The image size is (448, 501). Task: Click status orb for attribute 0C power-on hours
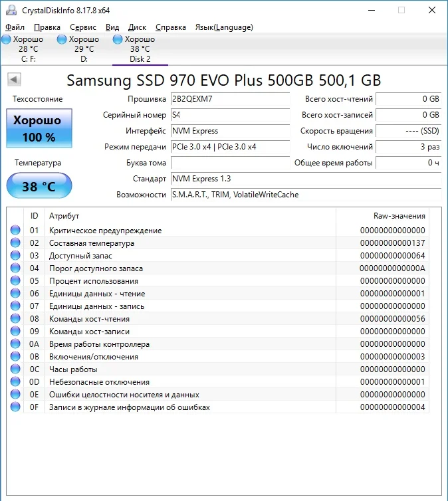pos(15,369)
